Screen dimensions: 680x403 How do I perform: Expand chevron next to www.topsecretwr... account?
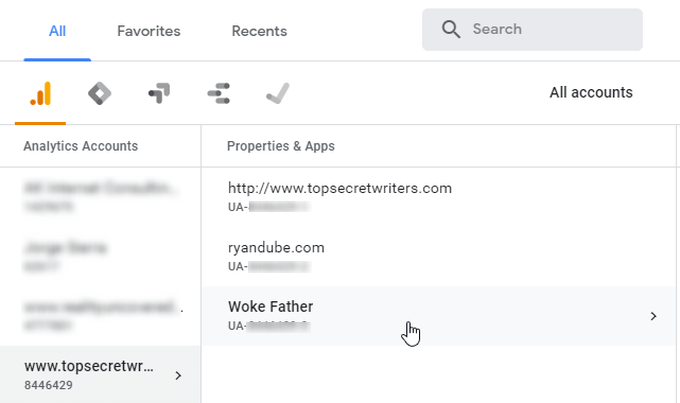(179, 375)
